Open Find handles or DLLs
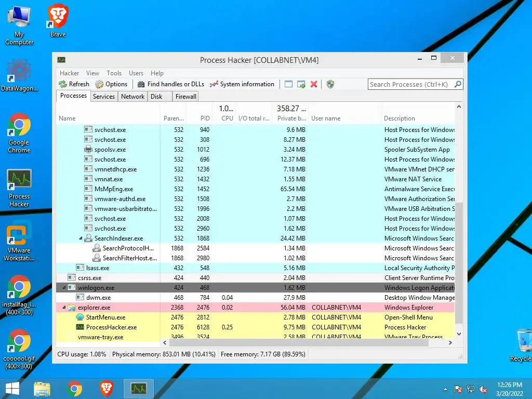The width and height of the screenshot is (532, 399). tap(171, 84)
